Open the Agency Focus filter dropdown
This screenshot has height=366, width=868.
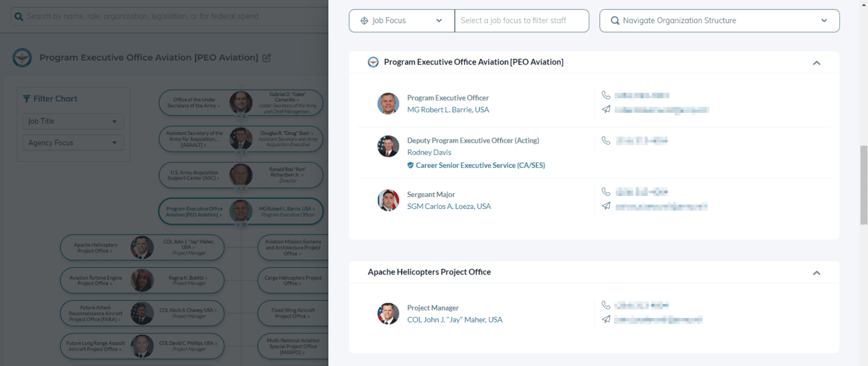(x=73, y=142)
